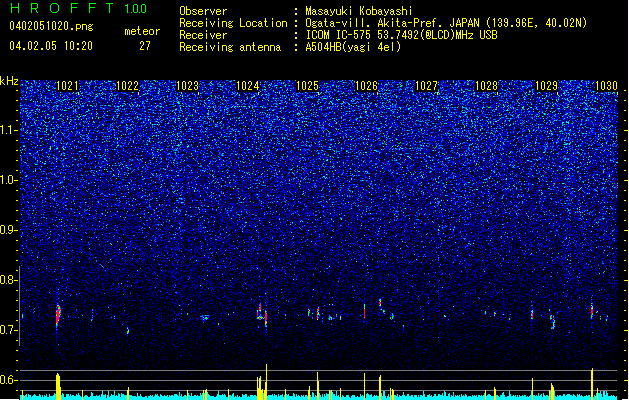Click the Receiver label
This screenshot has width=629, height=400.
click(203, 35)
